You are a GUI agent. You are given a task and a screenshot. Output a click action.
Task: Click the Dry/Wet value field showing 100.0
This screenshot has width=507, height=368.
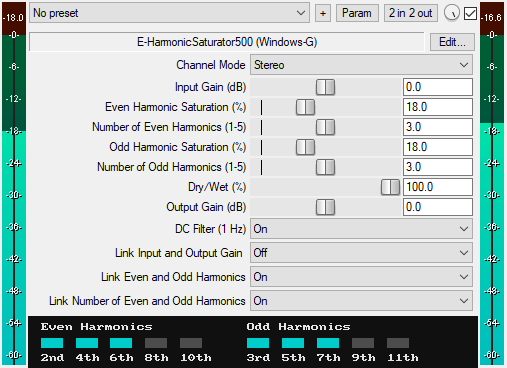(438, 187)
